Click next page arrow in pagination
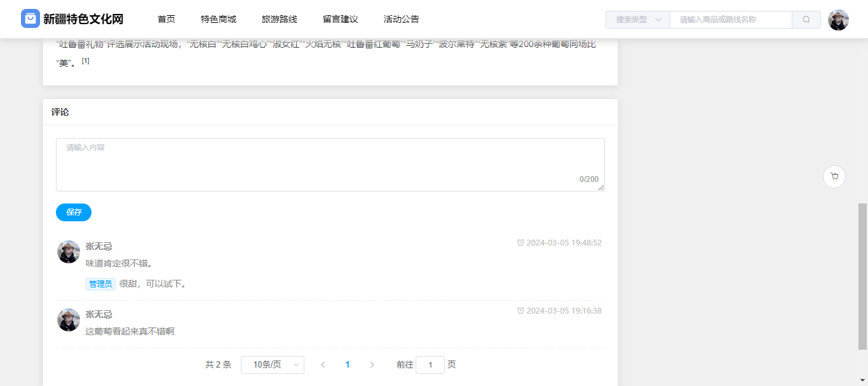Screen dimensions: 868x386 (372, 365)
